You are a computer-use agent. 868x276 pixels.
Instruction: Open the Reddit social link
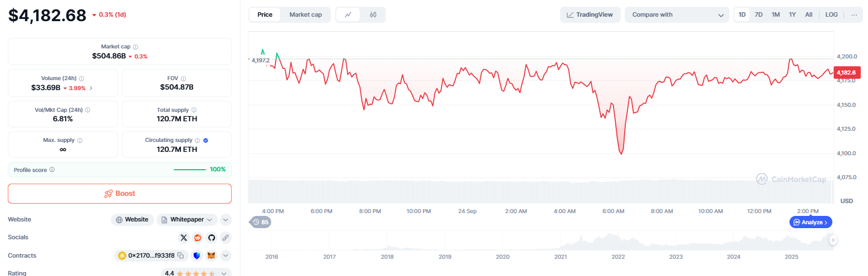click(198, 238)
